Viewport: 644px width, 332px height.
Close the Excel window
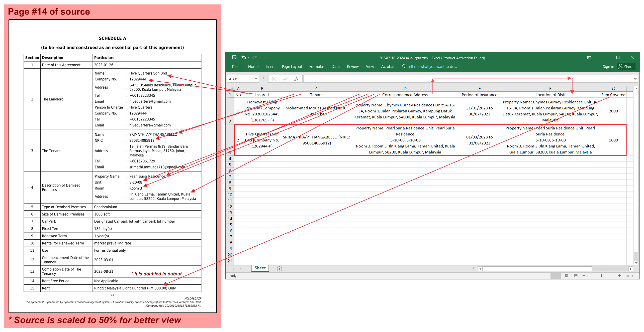pyautogui.click(x=632, y=58)
